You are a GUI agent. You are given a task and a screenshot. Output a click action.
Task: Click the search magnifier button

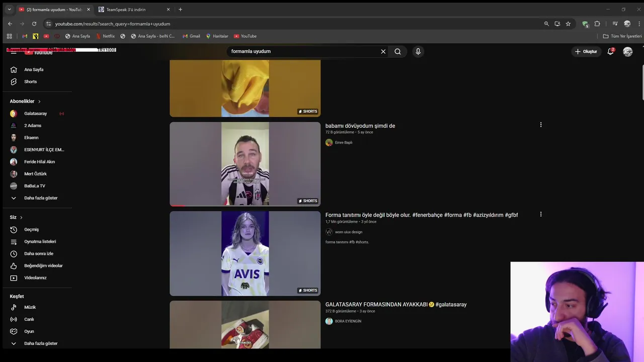click(397, 51)
